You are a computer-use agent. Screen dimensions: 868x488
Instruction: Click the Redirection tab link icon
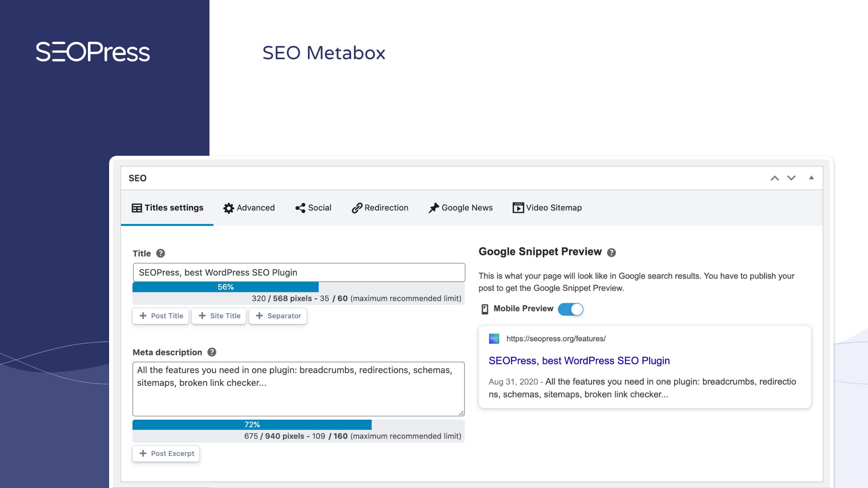(x=356, y=207)
